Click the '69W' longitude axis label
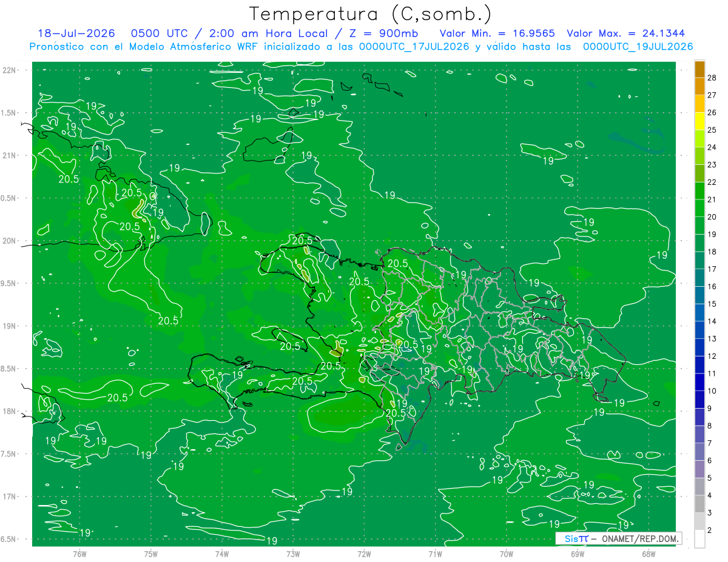This screenshot has height=562, width=728. coord(578,554)
